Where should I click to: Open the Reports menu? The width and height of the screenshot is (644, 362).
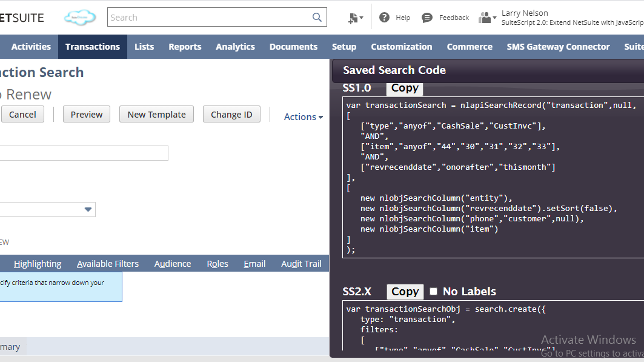[x=185, y=47]
